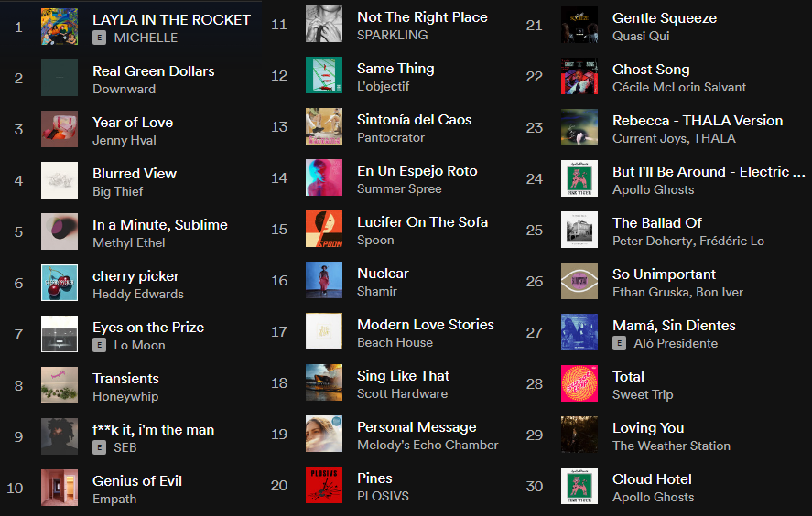
Task: Open the cherry picker album cover
Action: [x=60, y=284]
